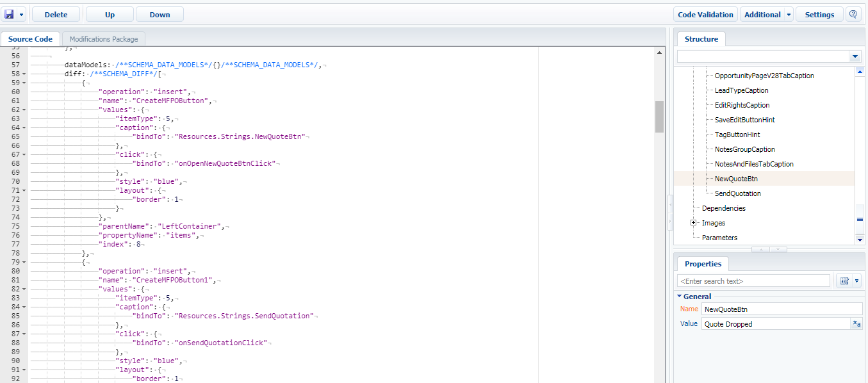Click the properties view mode icon

pyautogui.click(x=844, y=281)
